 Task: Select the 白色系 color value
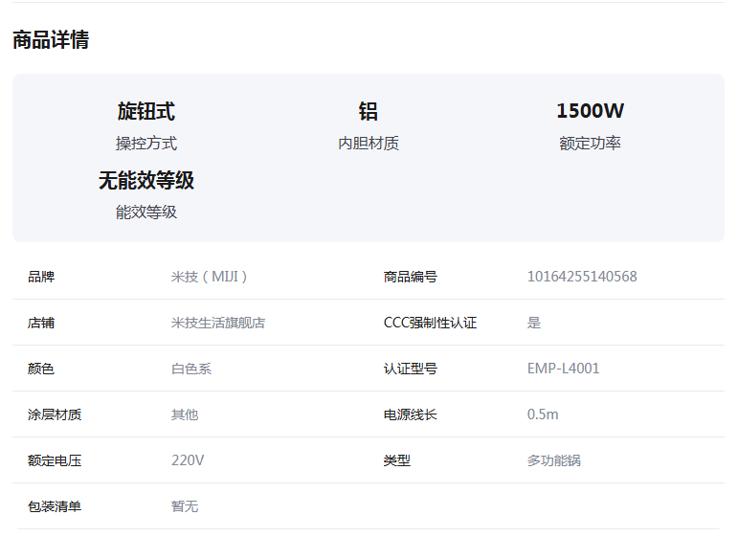[191, 369]
